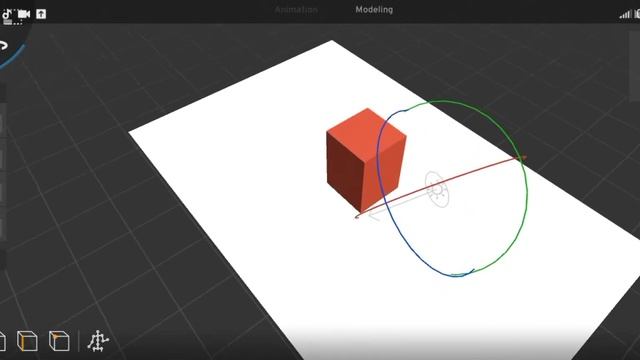Tap the undo arrow in corner wheel
The width and height of the screenshot is (640, 360).
4,45
